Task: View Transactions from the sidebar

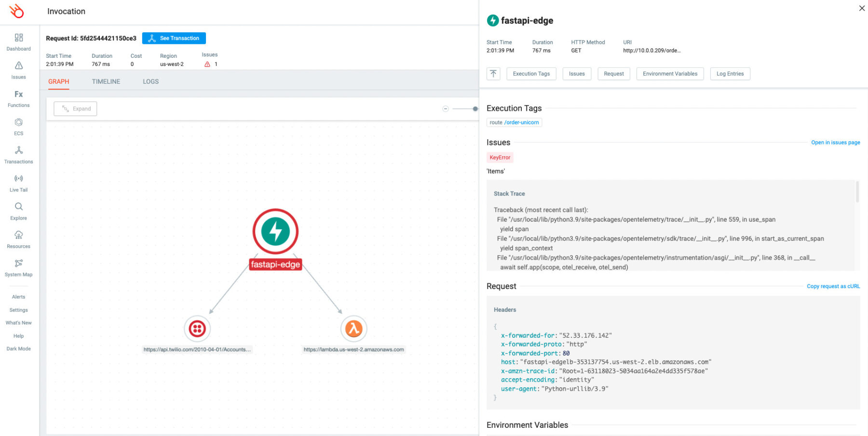Action: click(18, 155)
